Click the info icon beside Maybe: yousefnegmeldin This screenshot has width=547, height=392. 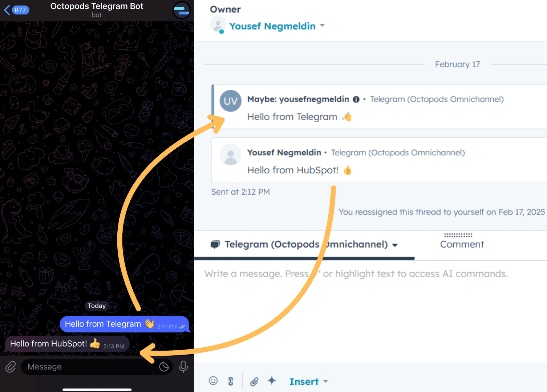pyautogui.click(x=356, y=99)
